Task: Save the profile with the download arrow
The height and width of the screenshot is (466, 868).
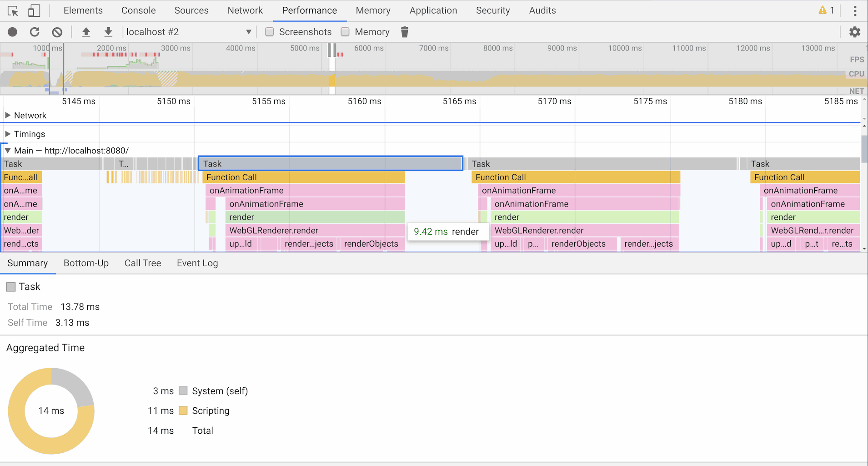Action: point(108,32)
